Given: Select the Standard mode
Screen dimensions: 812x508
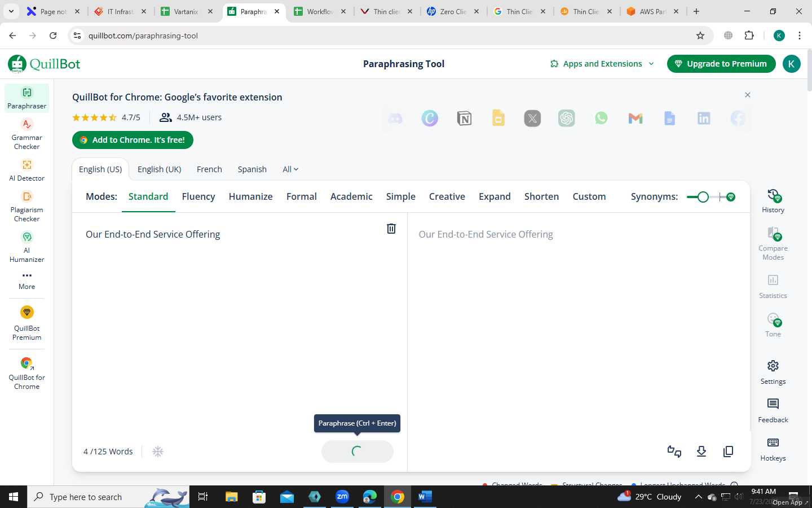Looking at the screenshot, I should (148, 196).
